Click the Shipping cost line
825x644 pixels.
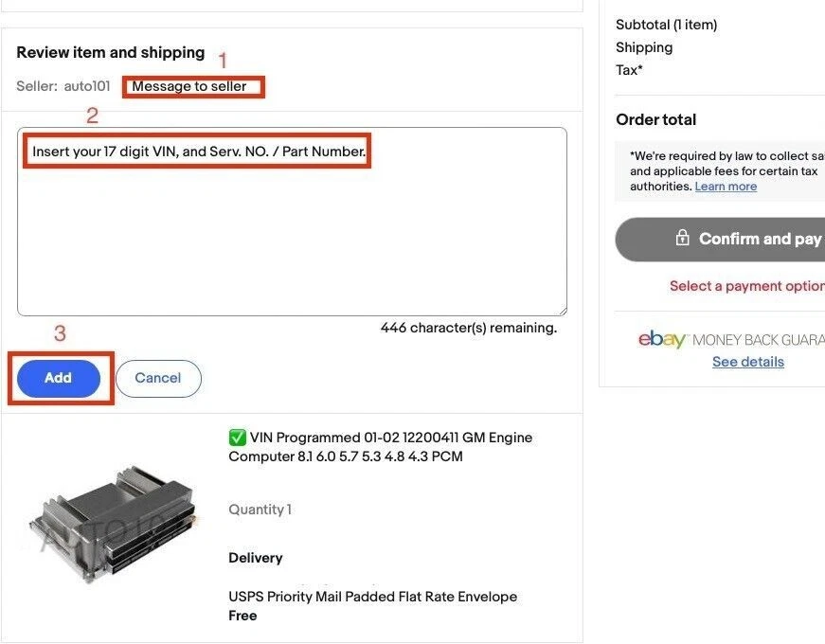(644, 47)
